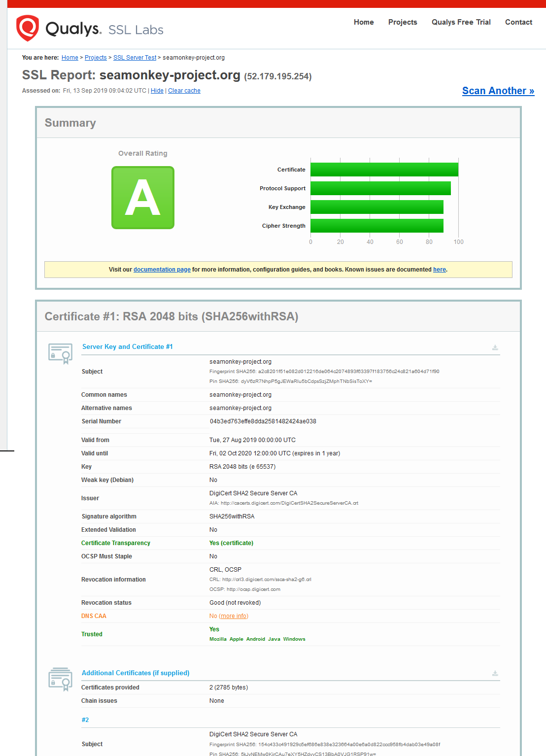Click the SHA256withRSA signature algorithm value
This screenshot has height=756, width=546.
[232, 516]
